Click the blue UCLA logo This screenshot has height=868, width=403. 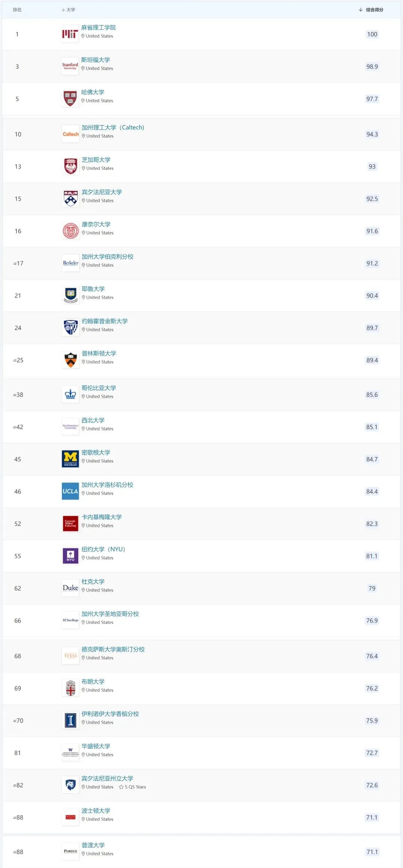click(x=71, y=491)
